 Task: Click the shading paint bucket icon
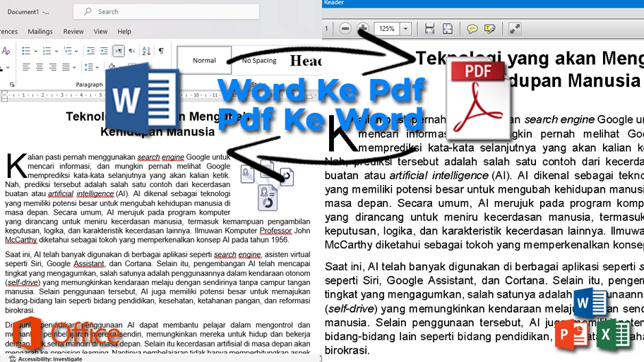(112, 66)
